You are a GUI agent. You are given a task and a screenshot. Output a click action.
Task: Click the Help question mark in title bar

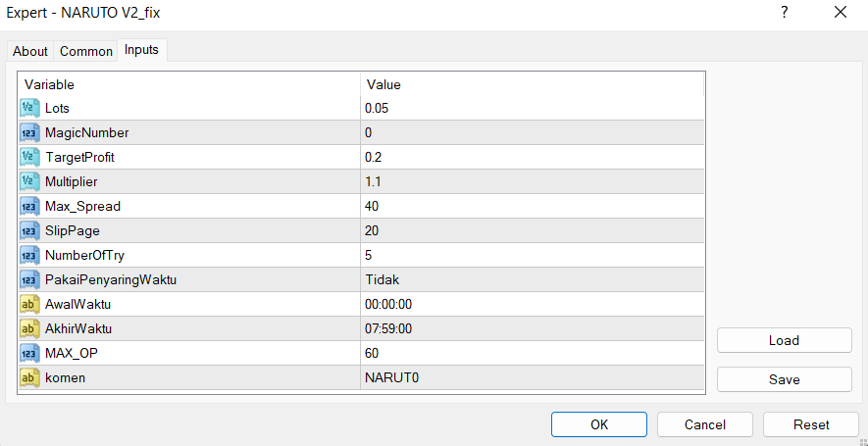pyautogui.click(x=784, y=13)
